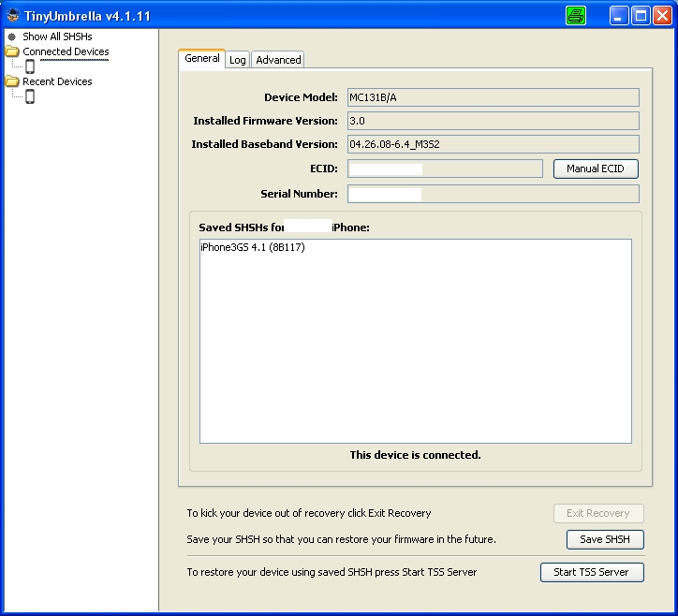Screen dimensions: 678x616
Task: Click the green printer icon in title bar
Action: [576, 16]
